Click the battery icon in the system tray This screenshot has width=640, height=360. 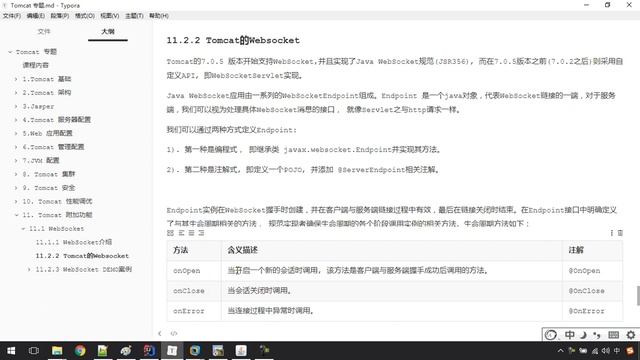point(583,351)
